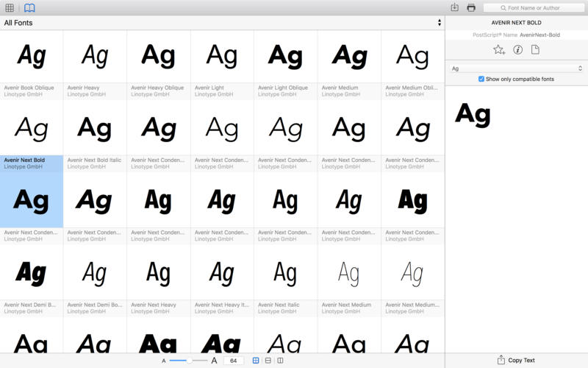Image resolution: width=588 pixels, height=368 pixels.
Task: Switch to grid view in the toolbar
Action: point(10,7)
